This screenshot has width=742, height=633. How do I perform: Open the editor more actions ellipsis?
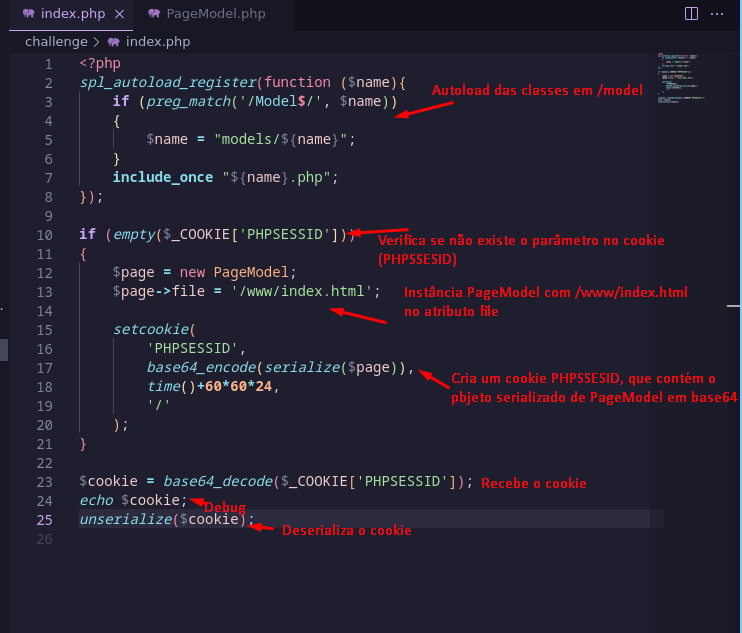coord(717,14)
